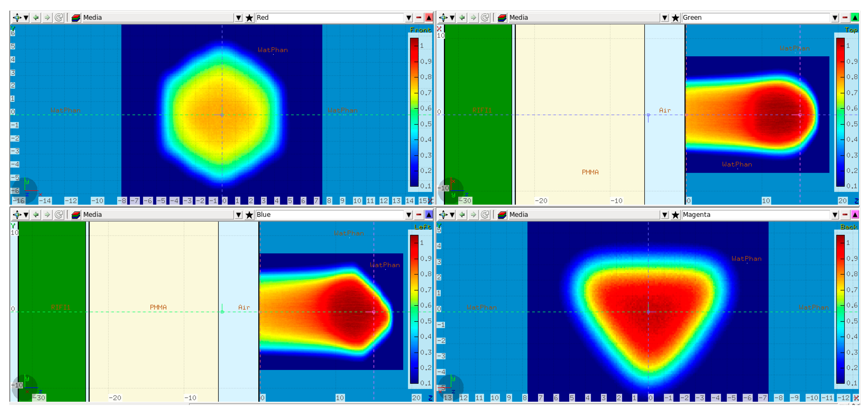The height and width of the screenshot is (414, 868).
Task: Toggle the green triangle button of Green viewport
Action: 855,18
